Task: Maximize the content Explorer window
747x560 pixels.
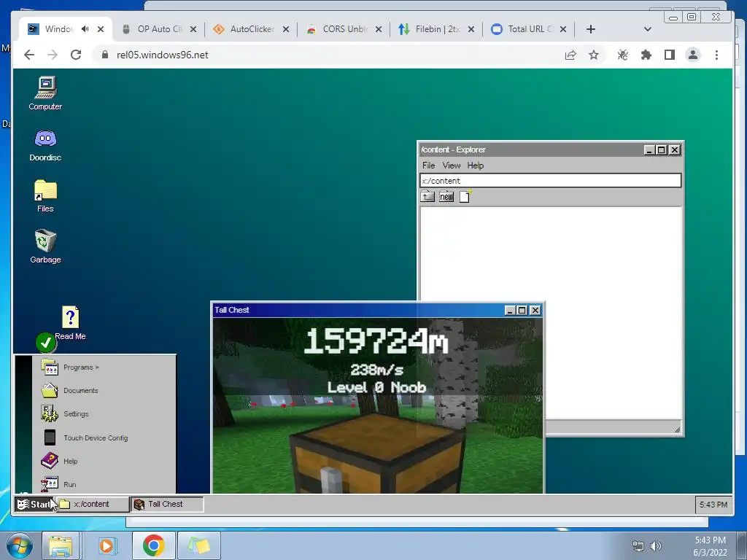Action: click(x=662, y=150)
